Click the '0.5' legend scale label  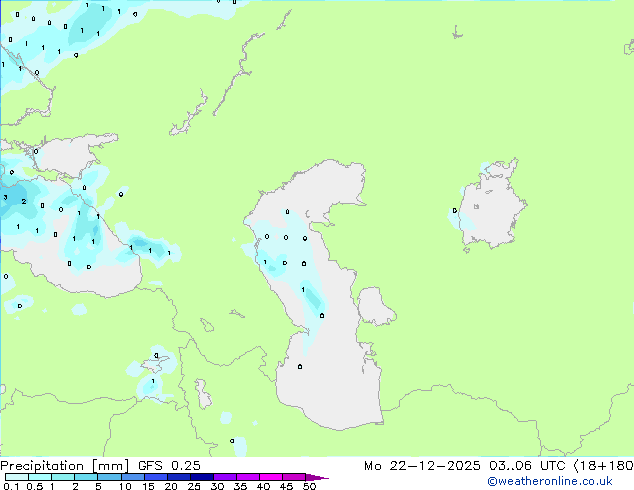click(35, 486)
